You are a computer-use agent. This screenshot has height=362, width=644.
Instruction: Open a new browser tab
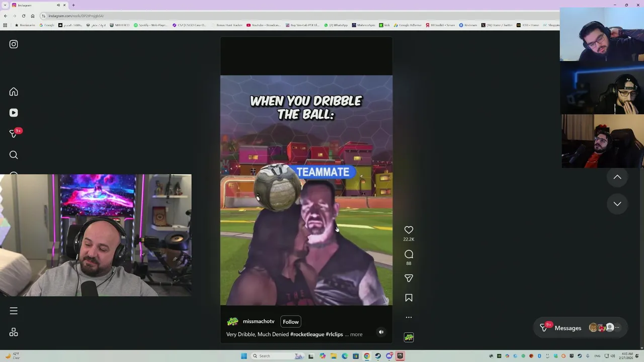(73, 5)
